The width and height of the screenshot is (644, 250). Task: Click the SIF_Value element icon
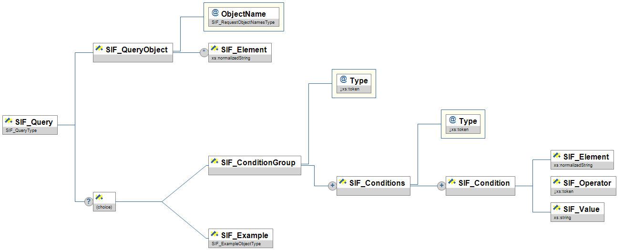(557, 209)
